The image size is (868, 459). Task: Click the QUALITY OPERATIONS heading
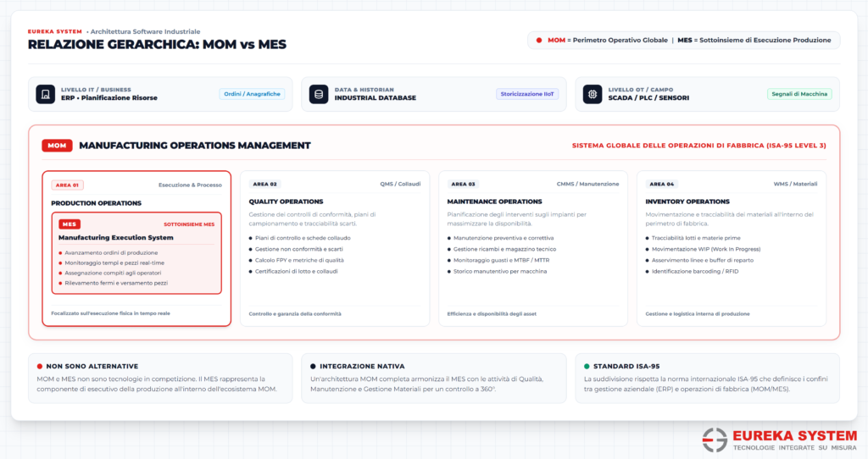coord(286,202)
